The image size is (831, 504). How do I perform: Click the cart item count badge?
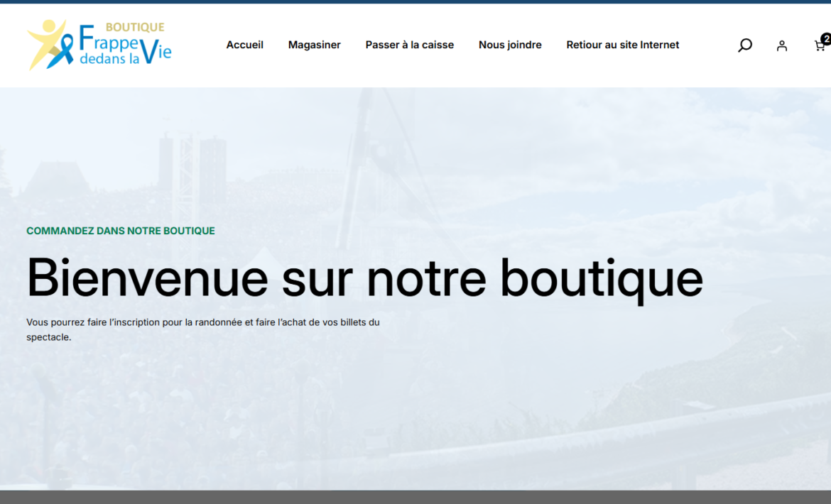point(826,39)
